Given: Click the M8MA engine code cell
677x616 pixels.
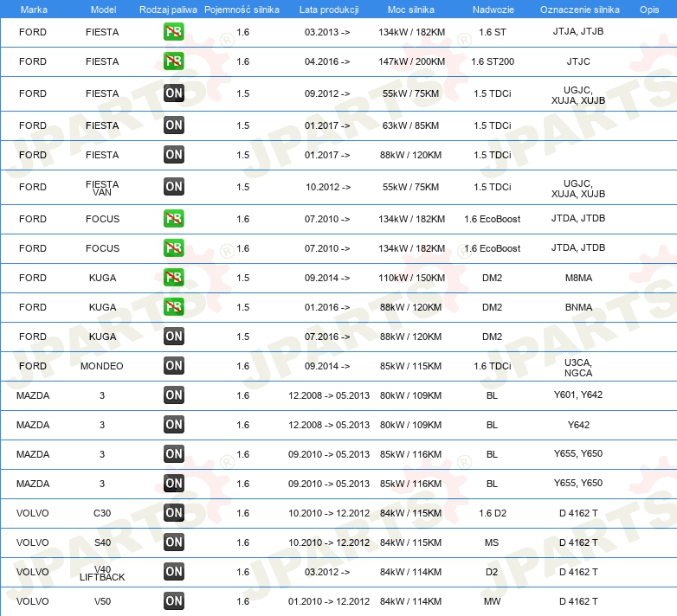Looking at the screenshot, I should click(578, 278).
